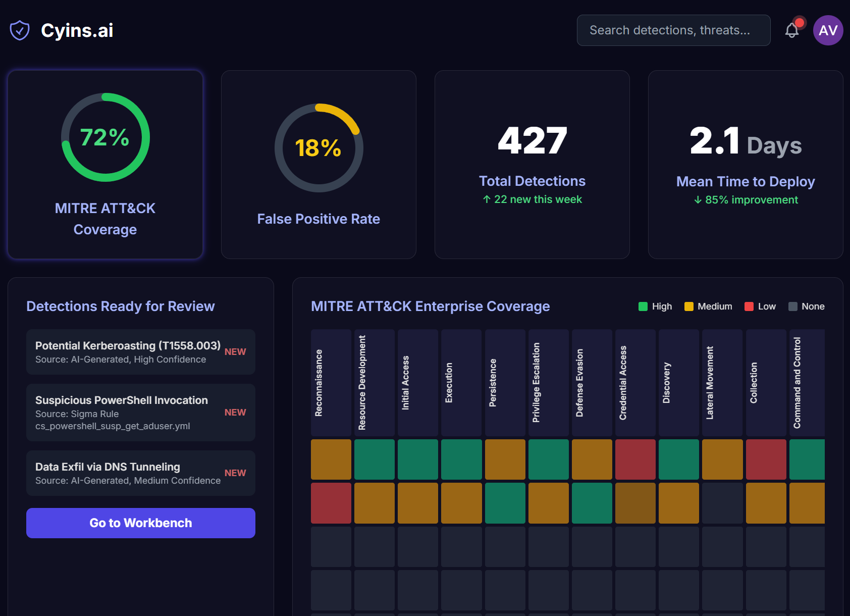The width and height of the screenshot is (850, 616).
Task: Toggle the Medium coverage legend filter
Action: [x=708, y=306]
